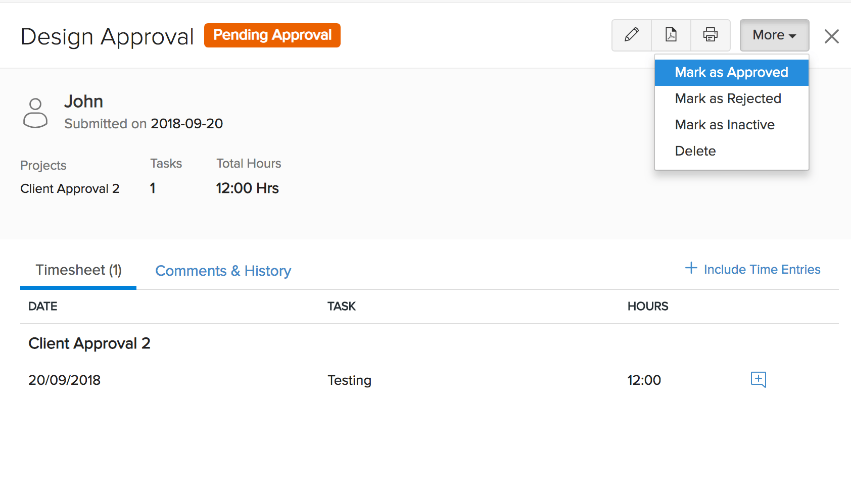Click the pencil edit icon

pyautogui.click(x=631, y=35)
